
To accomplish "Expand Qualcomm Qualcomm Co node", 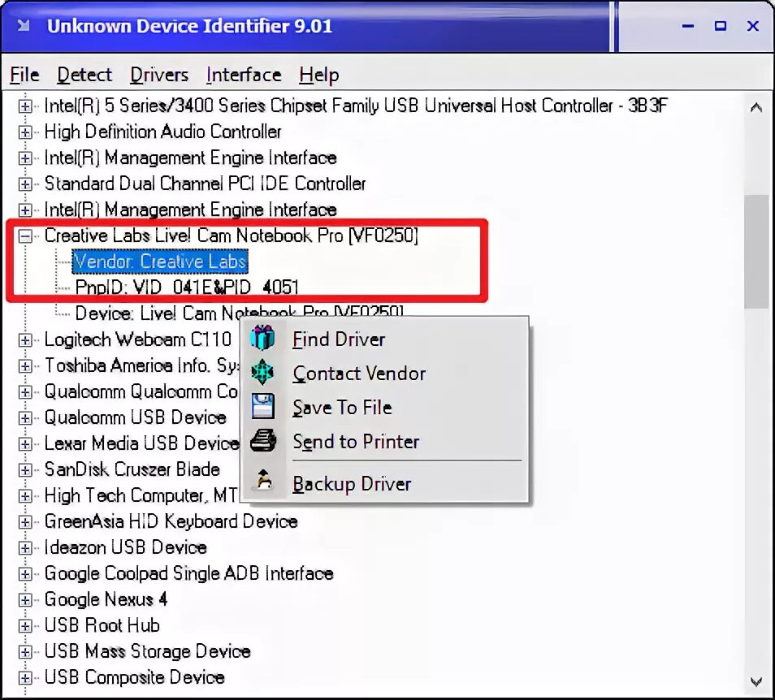I will click(x=25, y=392).
